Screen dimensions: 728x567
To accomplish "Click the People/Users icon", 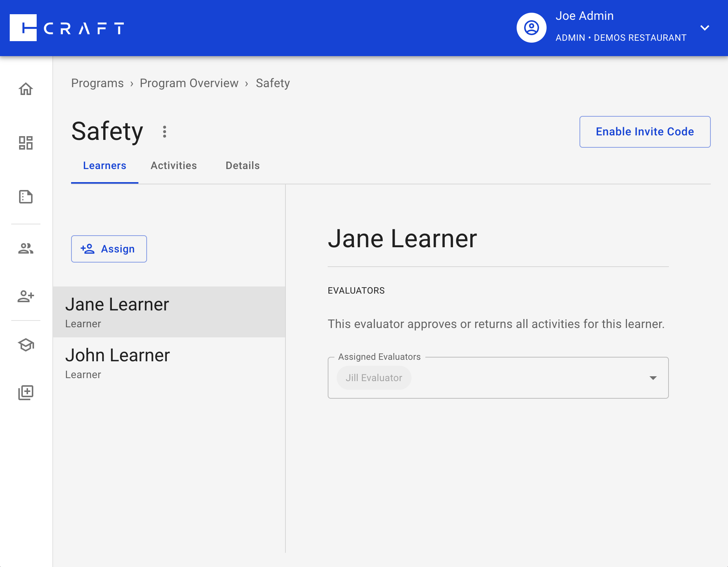I will click(x=26, y=248).
